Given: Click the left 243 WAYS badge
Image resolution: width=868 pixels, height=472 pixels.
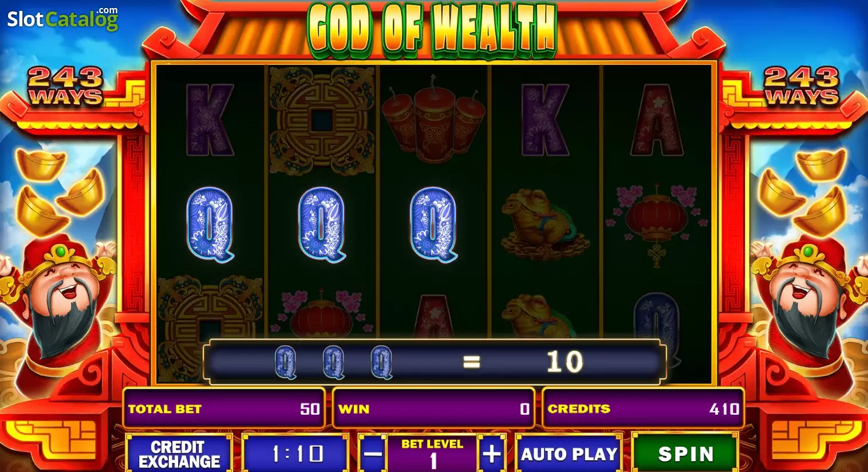Looking at the screenshot, I should click(66, 86).
